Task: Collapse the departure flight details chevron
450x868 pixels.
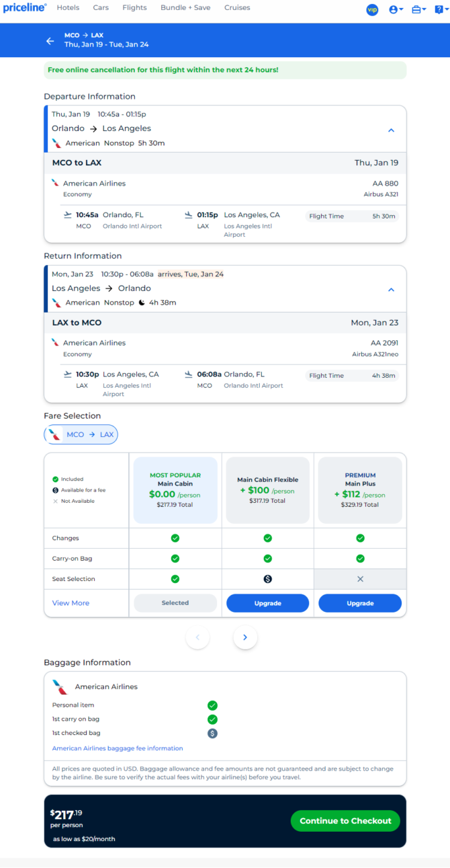Action: pyautogui.click(x=391, y=130)
